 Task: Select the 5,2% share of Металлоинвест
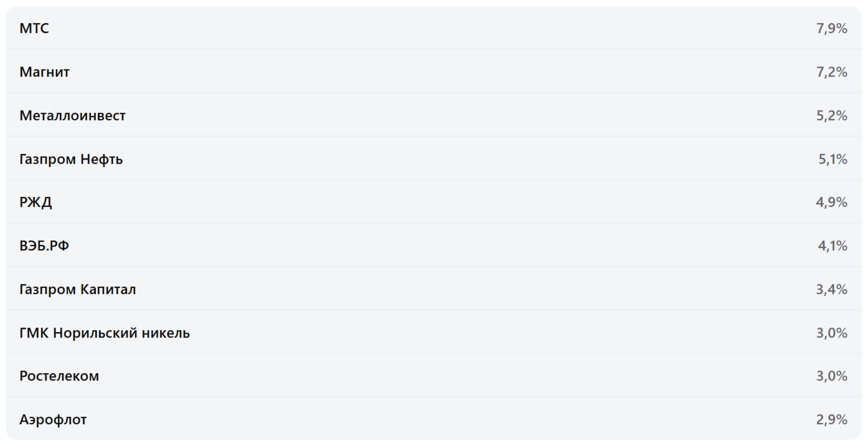click(x=831, y=115)
